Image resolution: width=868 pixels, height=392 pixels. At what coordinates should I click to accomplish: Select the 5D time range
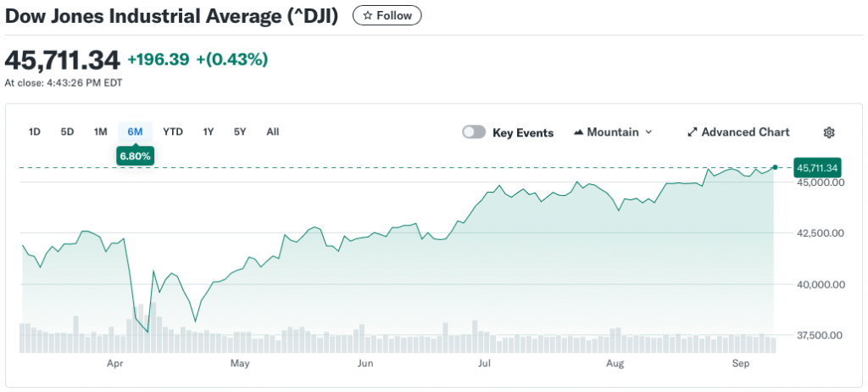pyautogui.click(x=67, y=132)
